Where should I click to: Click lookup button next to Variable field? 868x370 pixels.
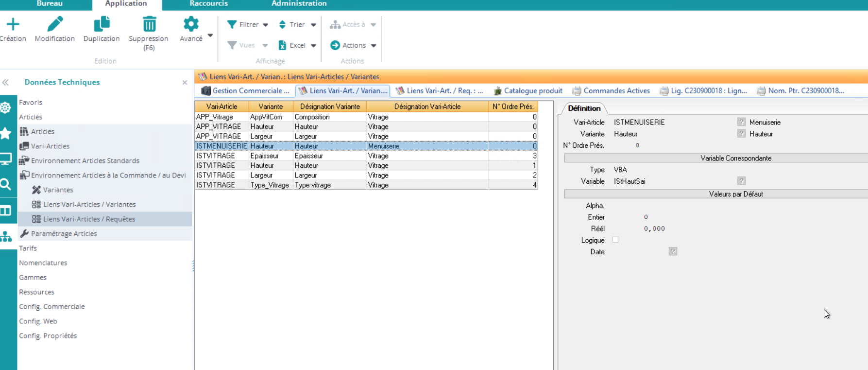(741, 181)
